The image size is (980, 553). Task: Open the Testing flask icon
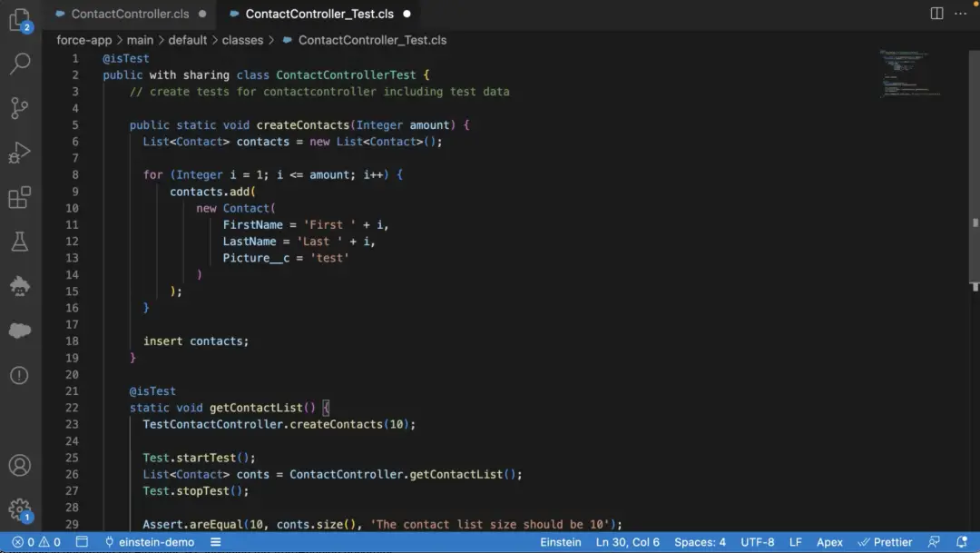coord(19,242)
